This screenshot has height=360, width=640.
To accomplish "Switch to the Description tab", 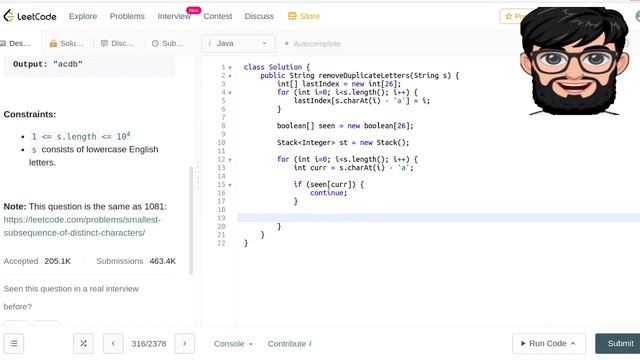I will [x=16, y=43].
